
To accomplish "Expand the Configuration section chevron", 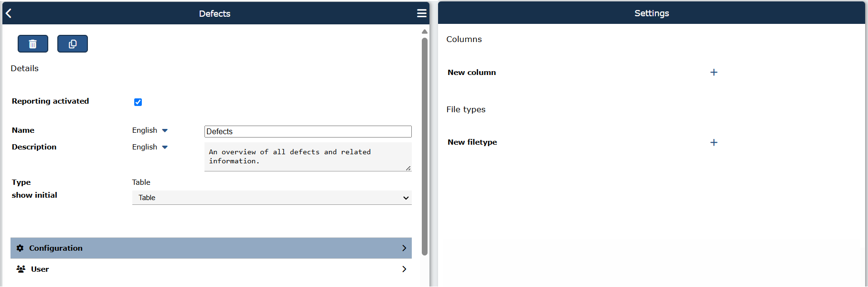I will click(x=404, y=248).
